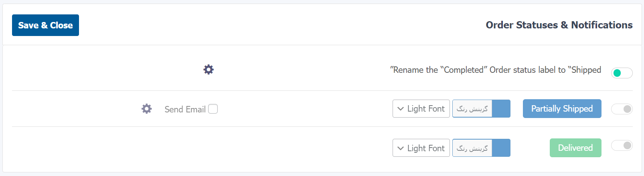The width and height of the screenshot is (644, 176).
Task: Open settings gear for Rename Completed row
Action: (x=209, y=70)
